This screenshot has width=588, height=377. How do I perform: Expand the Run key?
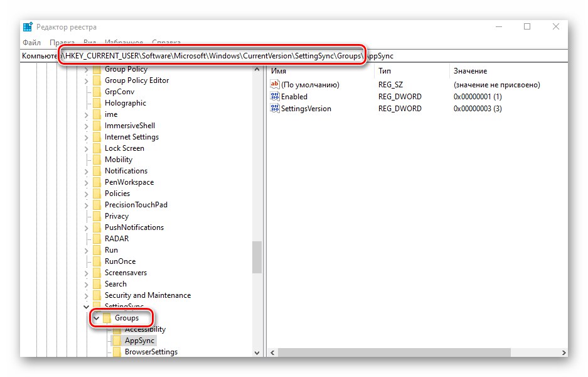click(x=86, y=251)
